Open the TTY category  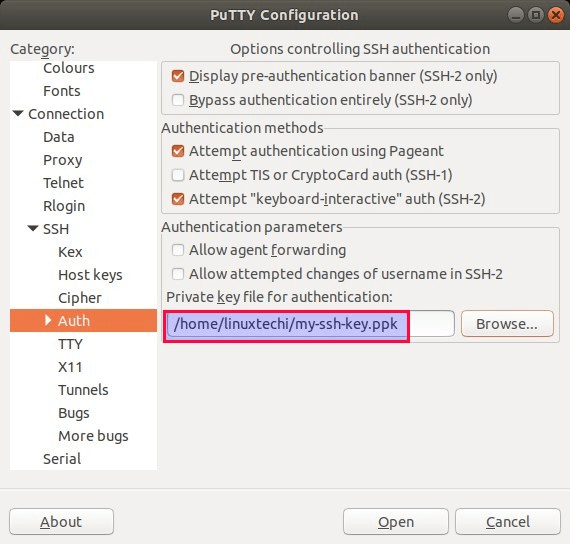[x=71, y=344]
